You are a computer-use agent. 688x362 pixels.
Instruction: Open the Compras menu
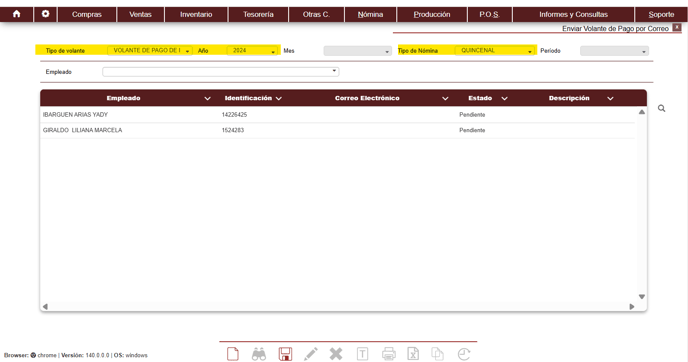(87, 14)
